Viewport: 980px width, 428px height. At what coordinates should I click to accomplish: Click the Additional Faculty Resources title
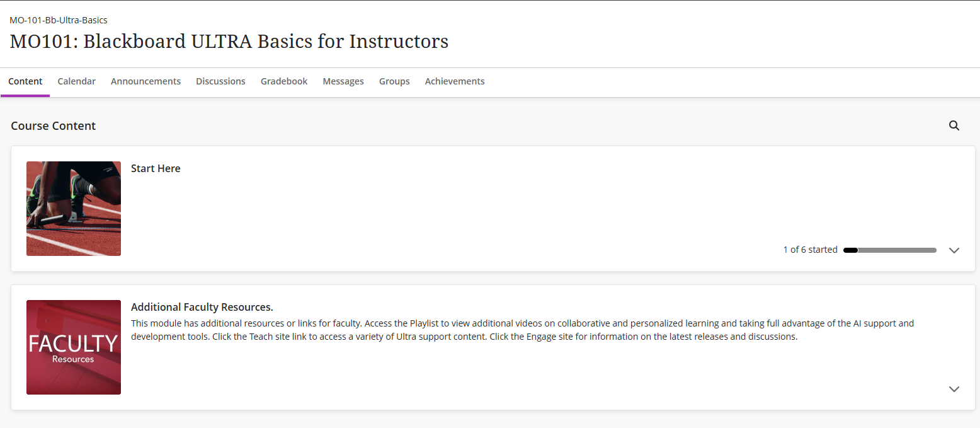[x=202, y=307]
